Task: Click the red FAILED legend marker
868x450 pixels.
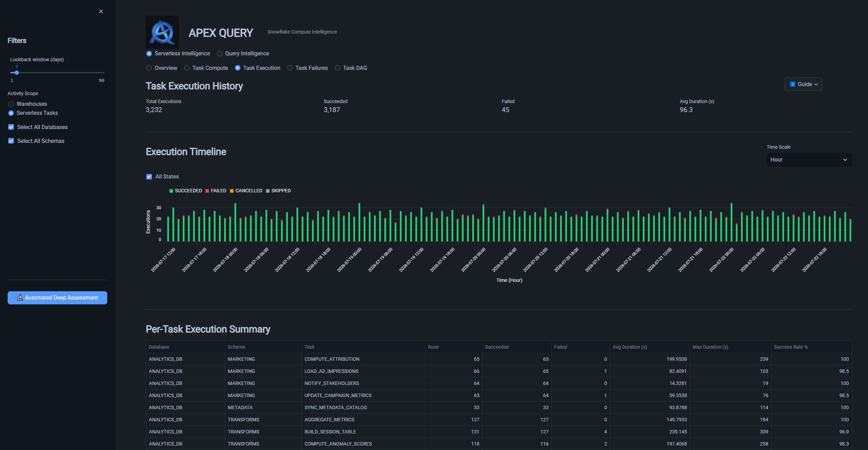Action: [207, 191]
